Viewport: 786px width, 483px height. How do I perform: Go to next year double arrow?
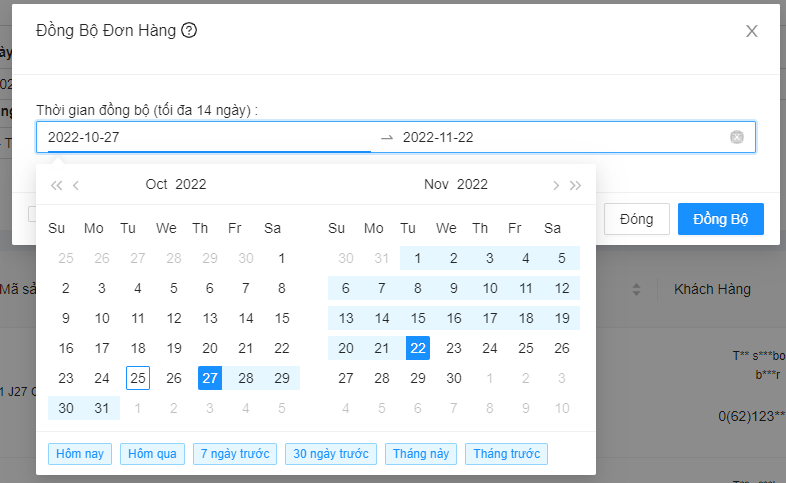(576, 185)
